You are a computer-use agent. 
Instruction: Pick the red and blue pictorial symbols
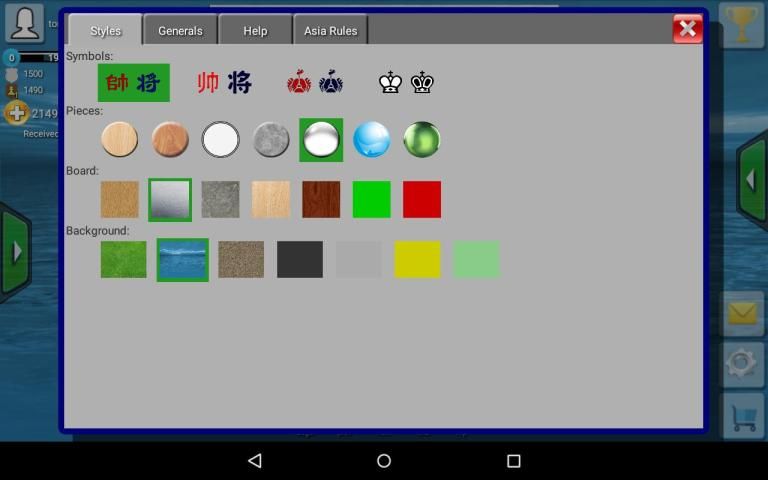coord(315,83)
